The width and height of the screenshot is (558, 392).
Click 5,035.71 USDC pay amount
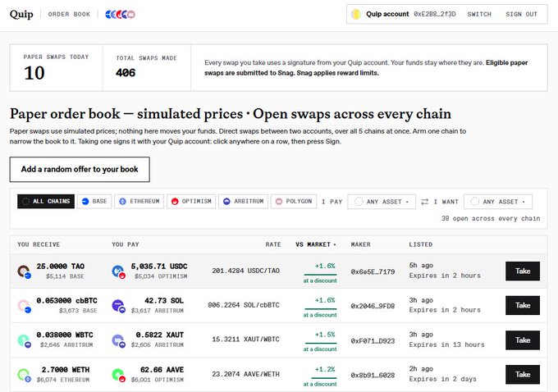click(x=159, y=267)
